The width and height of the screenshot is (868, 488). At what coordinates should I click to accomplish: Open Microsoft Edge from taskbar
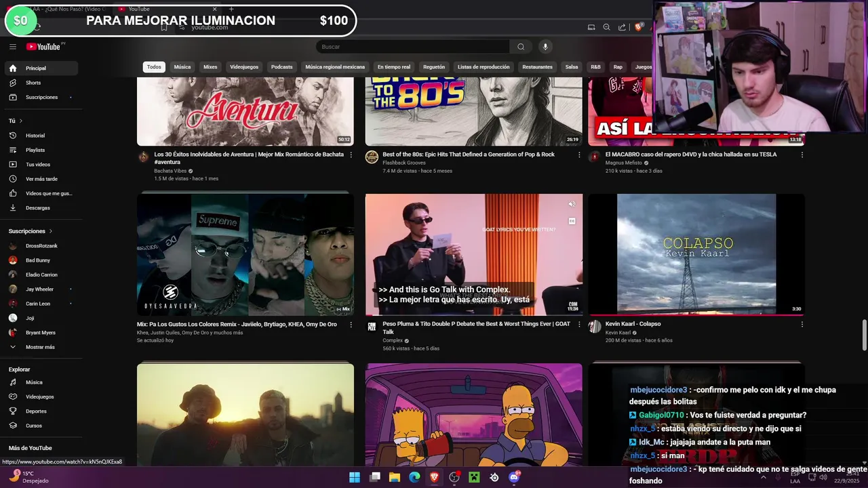coord(414,477)
